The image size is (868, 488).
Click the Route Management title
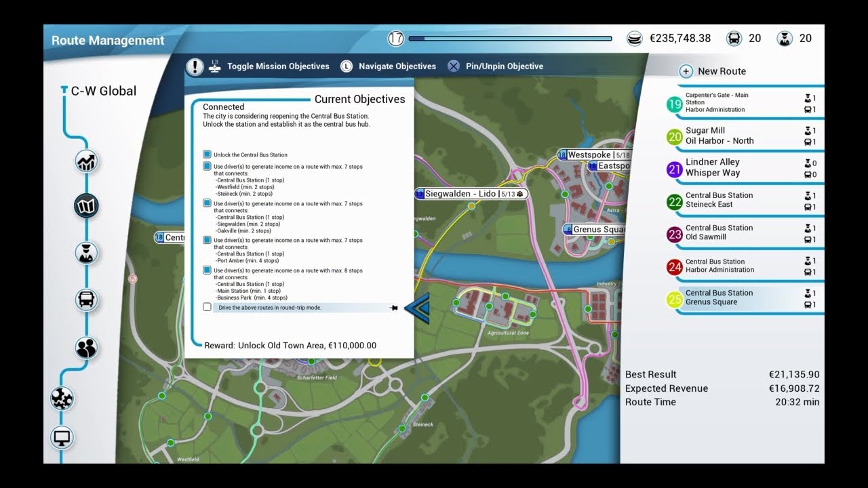pyautogui.click(x=108, y=41)
